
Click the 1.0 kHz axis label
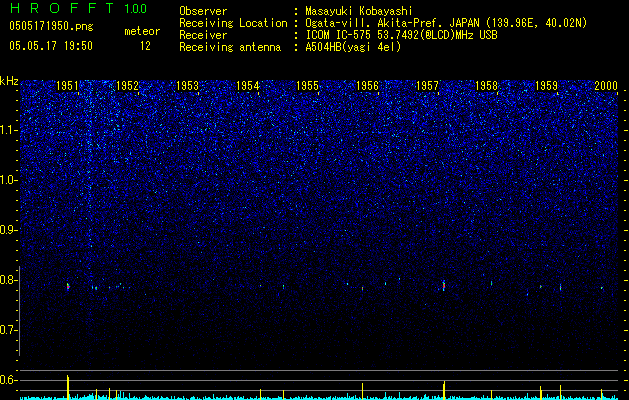click(x=8, y=180)
